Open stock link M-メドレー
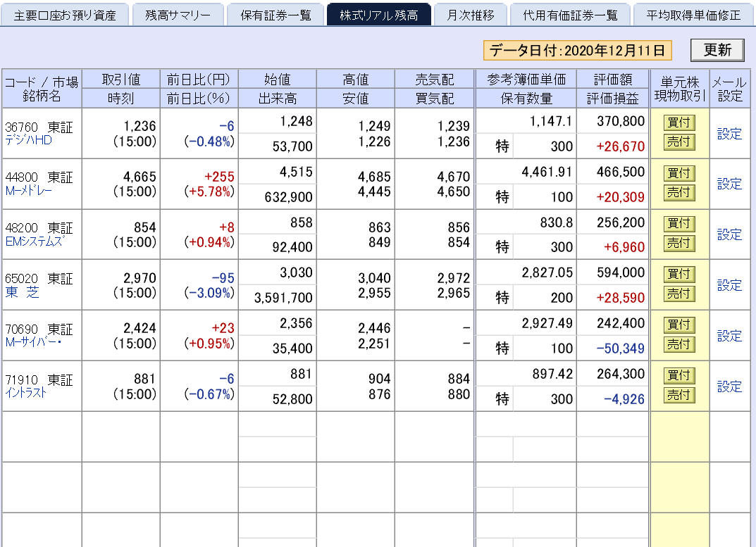Image resolution: width=756 pixels, height=547 pixels. (x=28, y=191)
